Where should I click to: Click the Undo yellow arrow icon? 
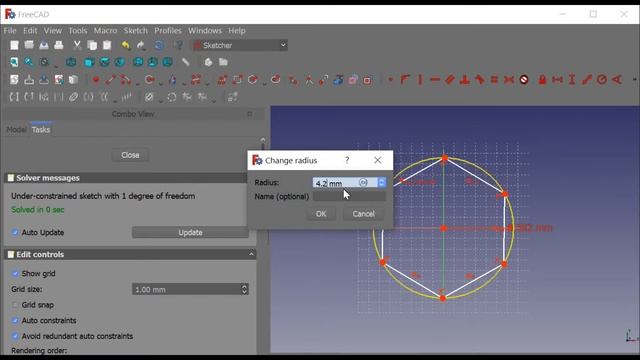click(125, 45)
